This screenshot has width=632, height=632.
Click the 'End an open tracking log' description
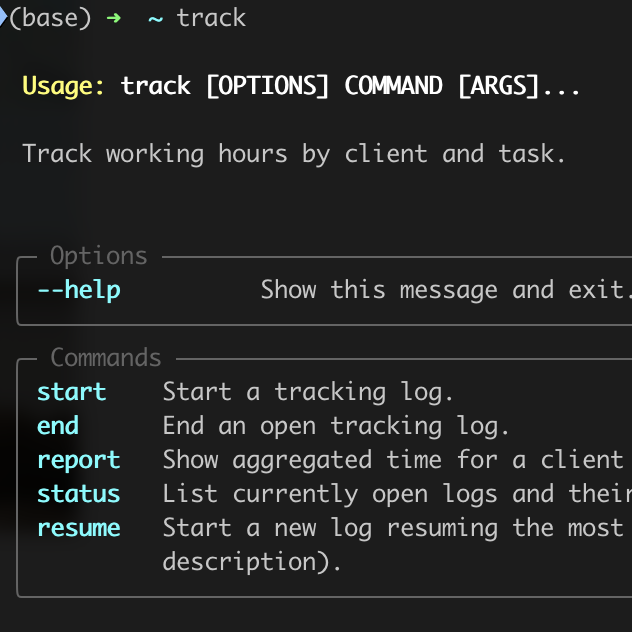(336, 426)
